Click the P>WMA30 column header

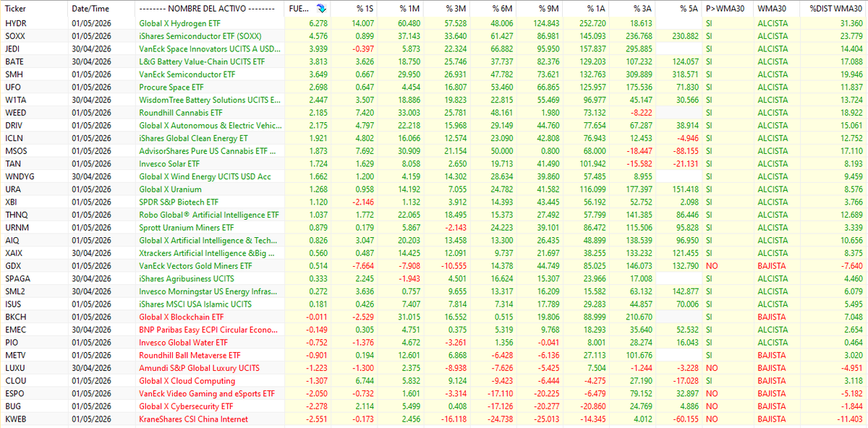click(725, 9)
